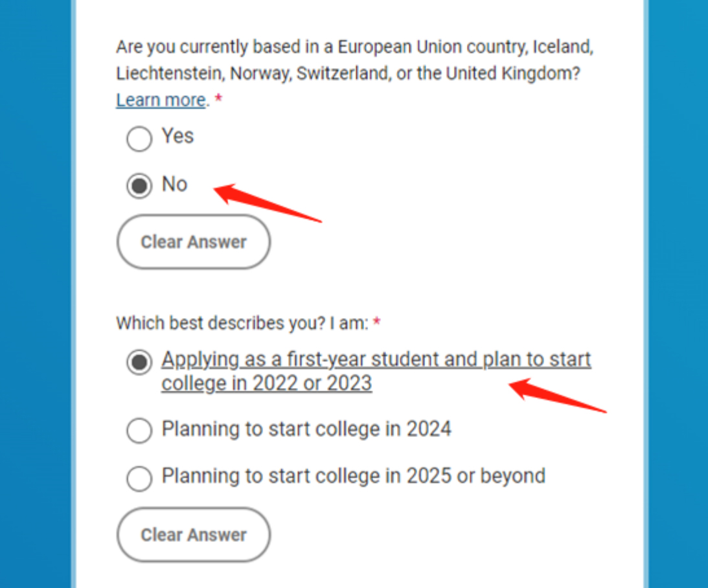Click the "Yes" label text
Viewport: 708px width, 588px height.
click(177, 137)
